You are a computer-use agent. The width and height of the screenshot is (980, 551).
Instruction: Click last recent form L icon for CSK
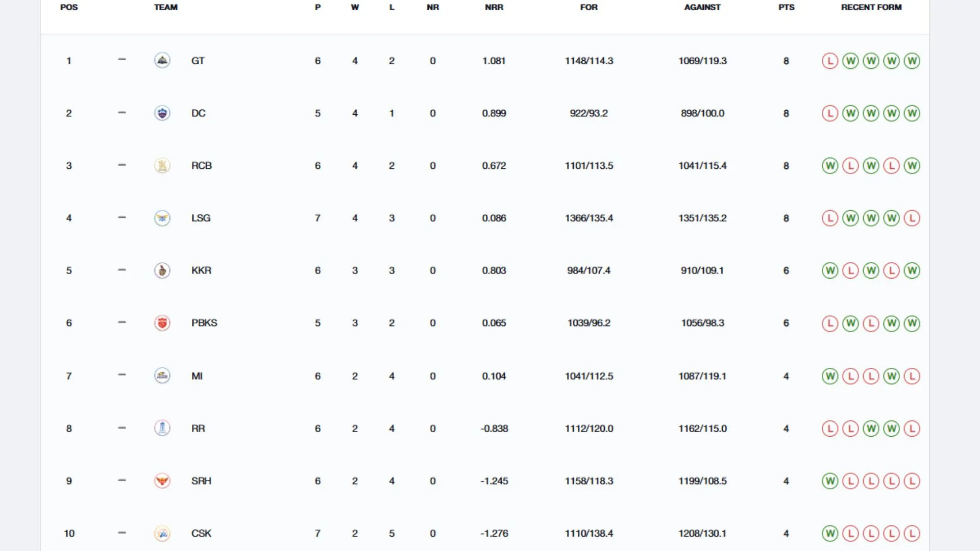912,534
